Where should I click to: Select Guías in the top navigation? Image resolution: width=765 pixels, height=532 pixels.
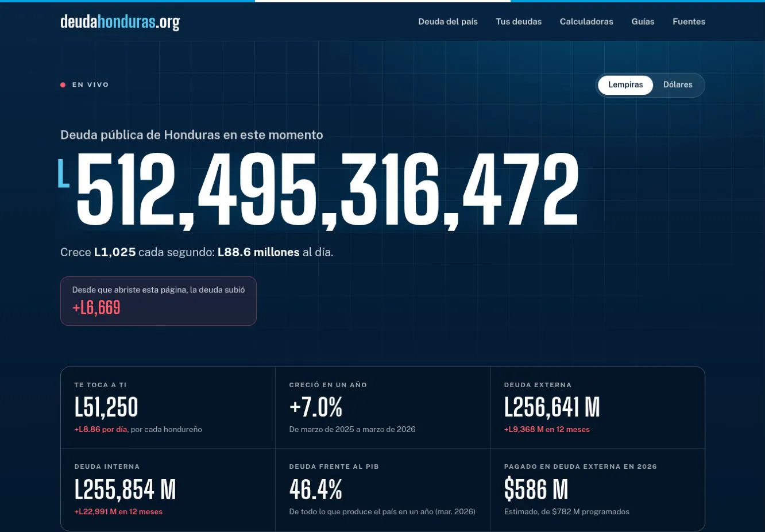(x=643, y=22)
